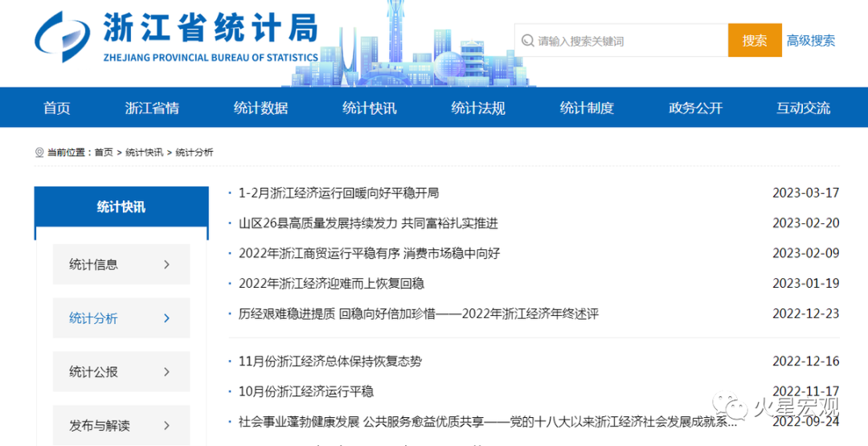868x446 pixels.
Task: Open the 政务公开 navigation tab
Action: pyautogui.click(x=696, y=108)
